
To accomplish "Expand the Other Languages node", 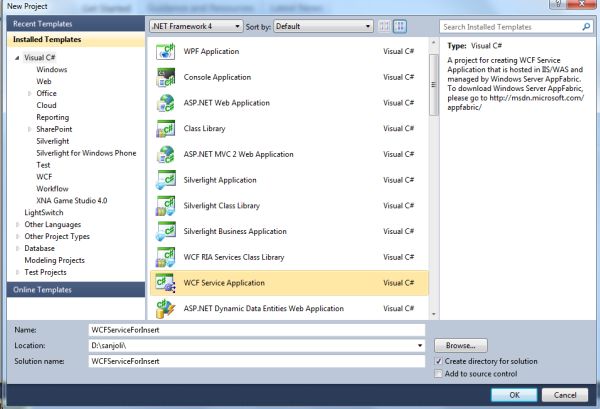I will pos(17,225).
